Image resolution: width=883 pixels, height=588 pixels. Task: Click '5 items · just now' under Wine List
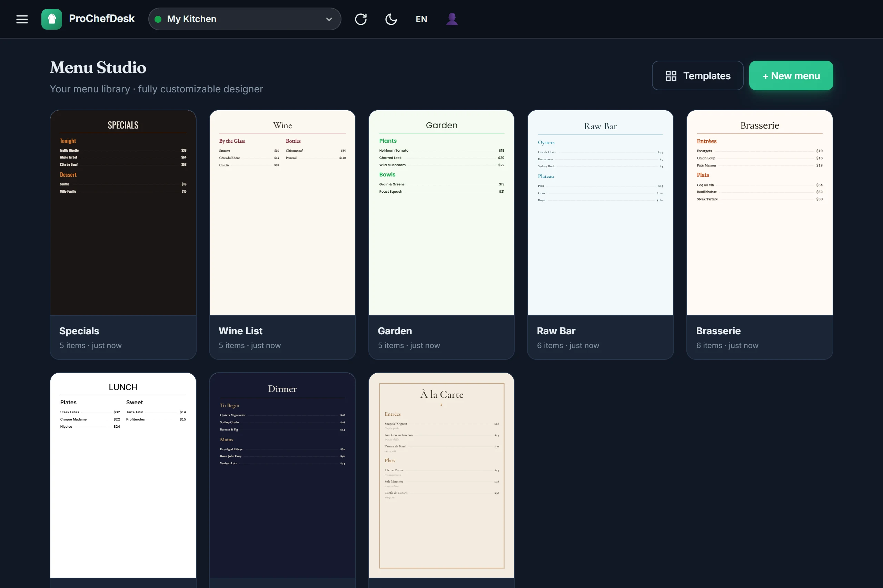click(250, 345)
